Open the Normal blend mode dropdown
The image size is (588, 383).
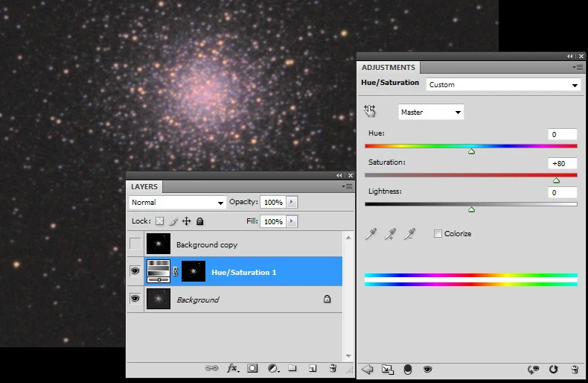pos(177,203)
